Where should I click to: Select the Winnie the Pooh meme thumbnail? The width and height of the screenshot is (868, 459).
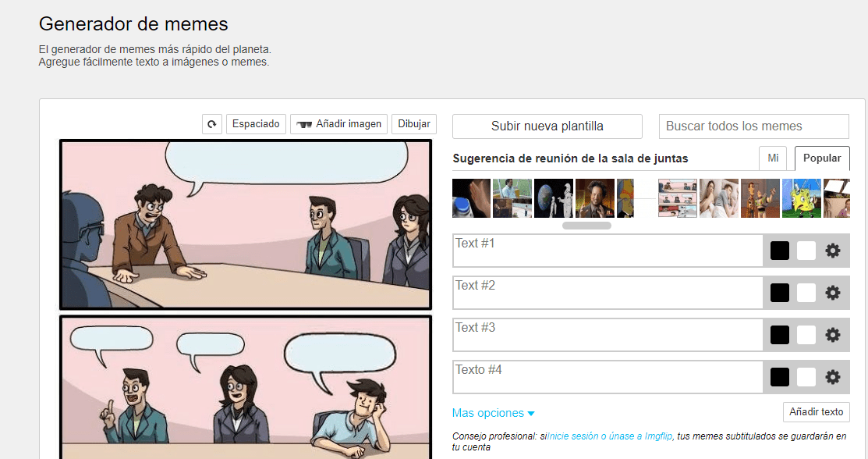click(x=625, y=198)
